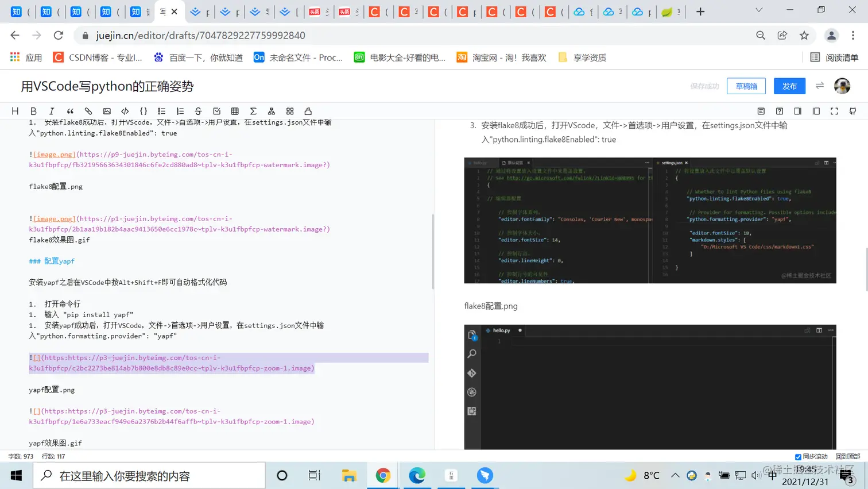Insert a math formula with the sigma icon
This screenshot has width=868, height=489.
tap(253, 111)
